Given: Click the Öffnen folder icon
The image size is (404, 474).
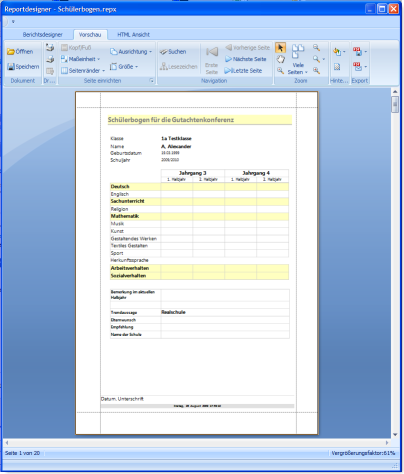Looking at the screenshot, I should [x=11, y=52].
